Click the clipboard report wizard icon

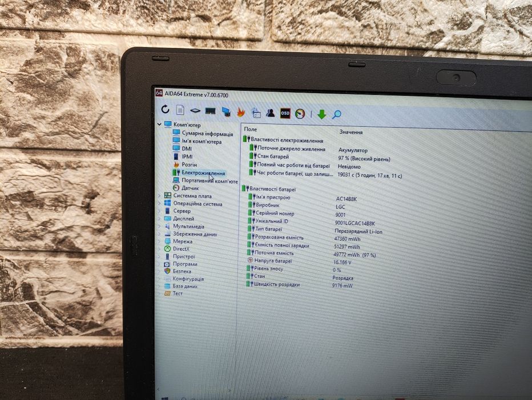point(256,113)
